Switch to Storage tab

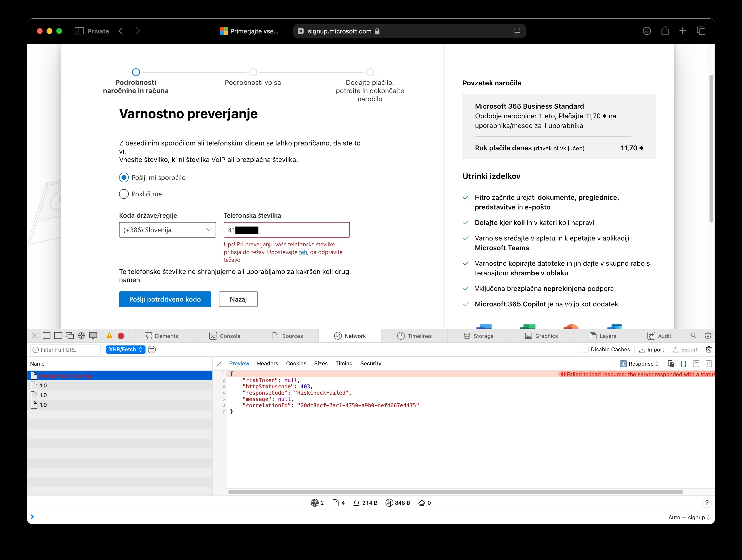[478, 336]
